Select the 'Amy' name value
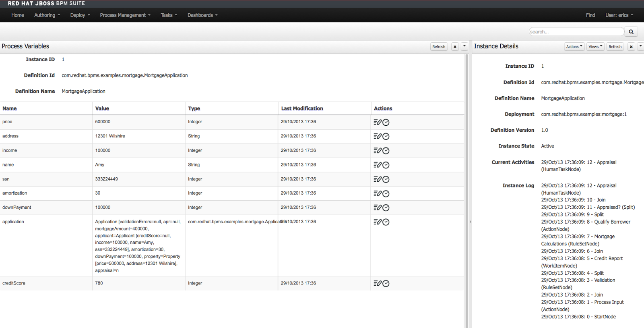 pyautogui.click(x=99, y=165)
